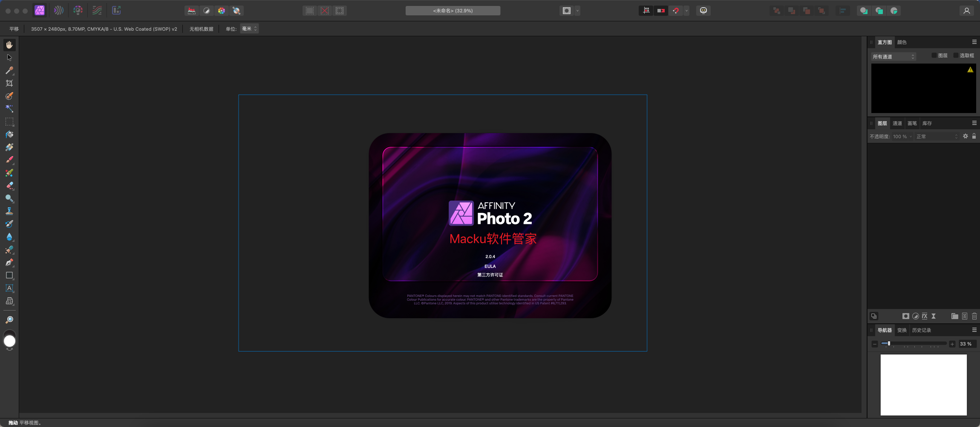This screenshot has width=980, height=427.
Task: Select the Flood Fill tool
Action: point(9,134)
